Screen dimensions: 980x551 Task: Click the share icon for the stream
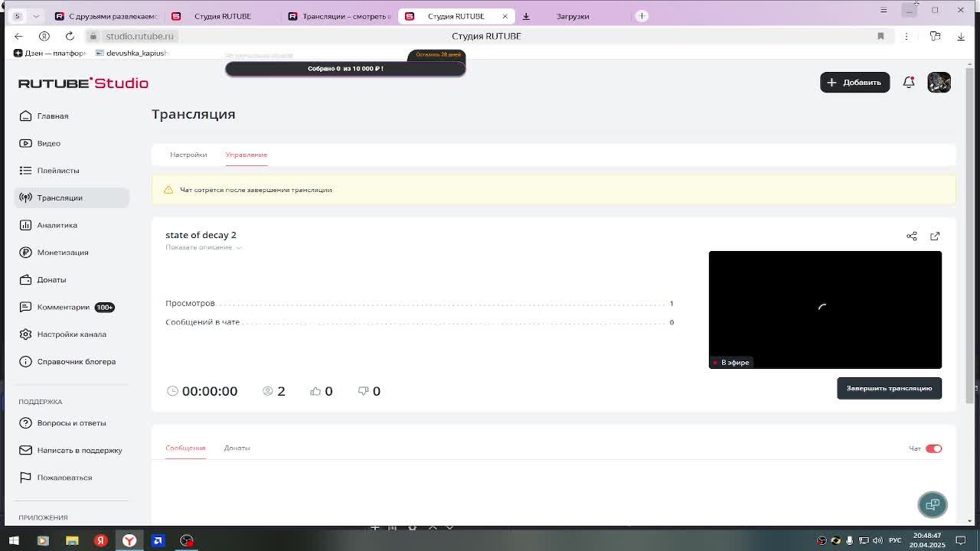click(911, 236)
